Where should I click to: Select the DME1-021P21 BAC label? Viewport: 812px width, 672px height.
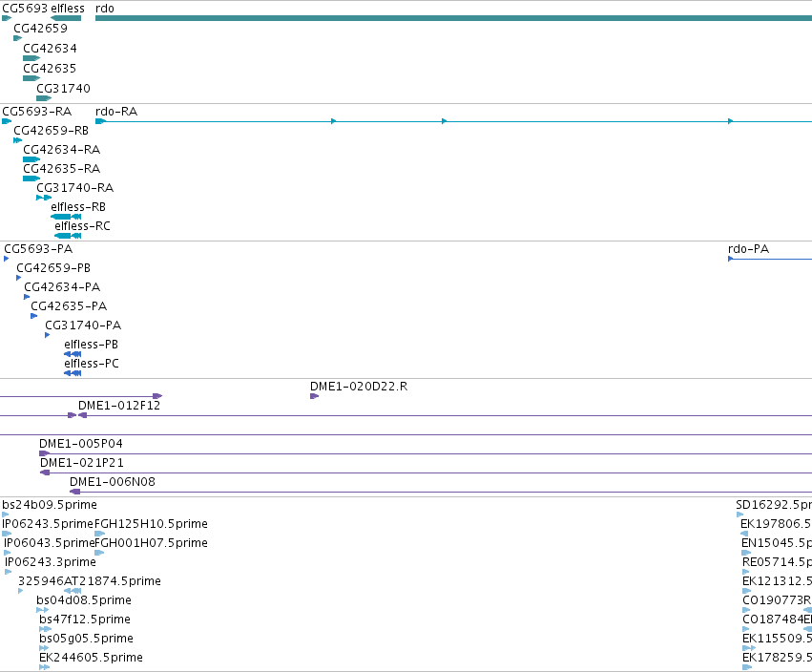(82, 463)
